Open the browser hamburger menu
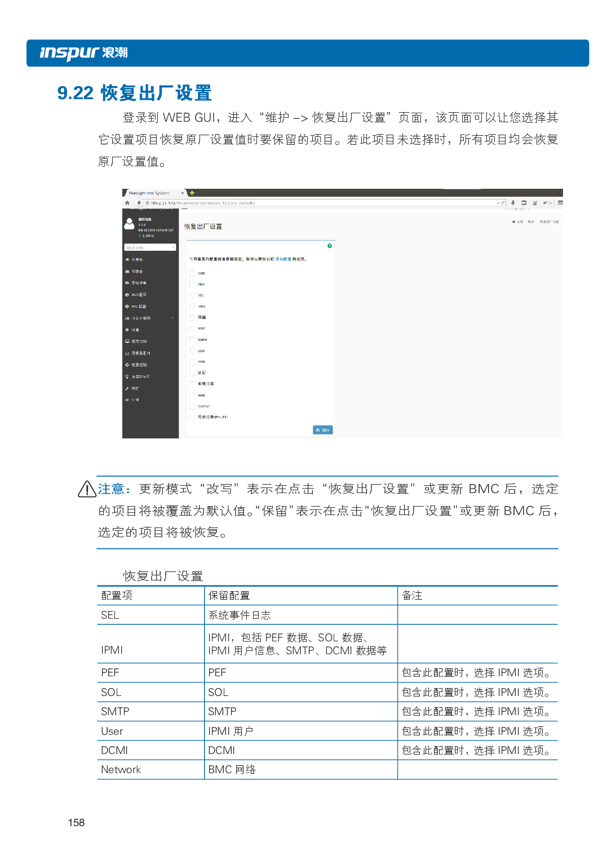 (x=560, y=203)
